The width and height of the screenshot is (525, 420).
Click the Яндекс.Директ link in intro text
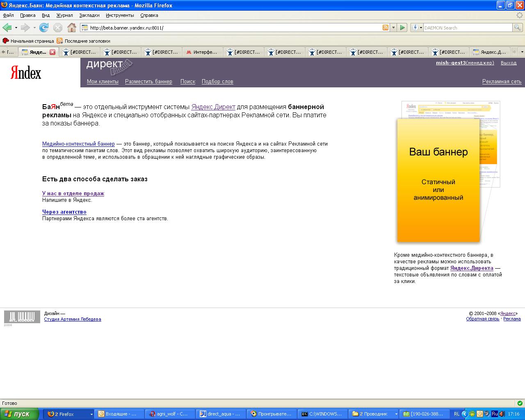point(213,107)
